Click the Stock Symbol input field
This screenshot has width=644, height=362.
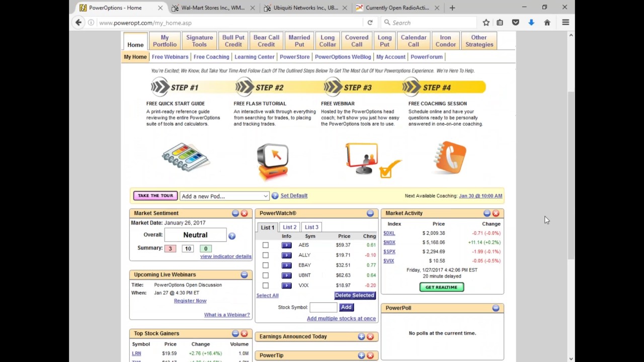coord(323,307)
